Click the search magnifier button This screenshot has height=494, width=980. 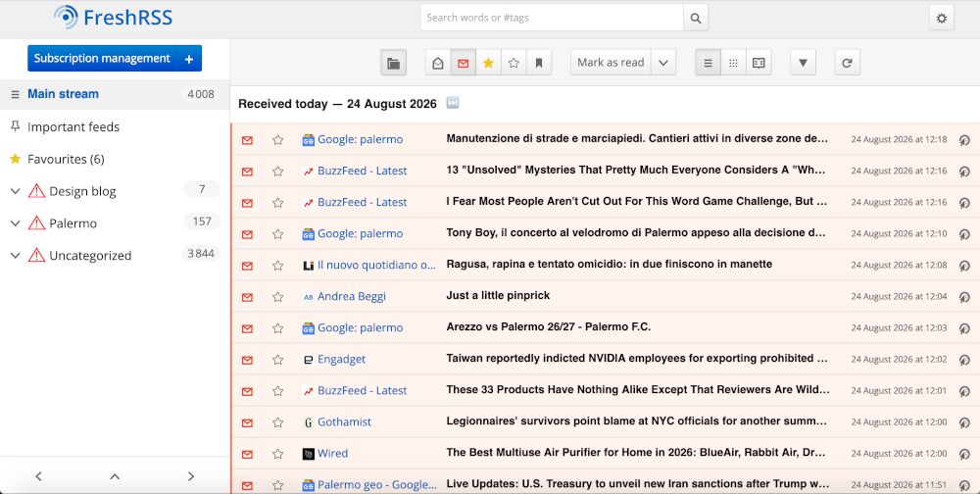pyautogui.click(x=696, y=19)
